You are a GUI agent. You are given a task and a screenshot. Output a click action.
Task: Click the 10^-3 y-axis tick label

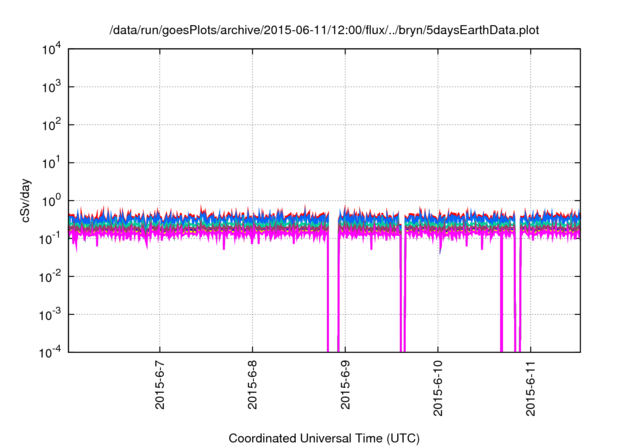tap(50, 315)
